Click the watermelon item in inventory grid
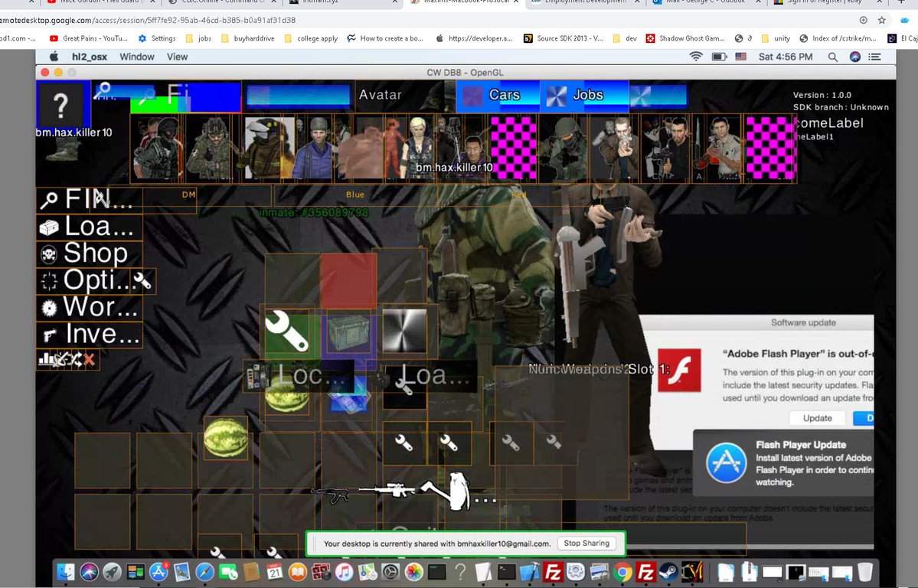The height and width of the screenshot is (588, 918). (x=225, y=437)
